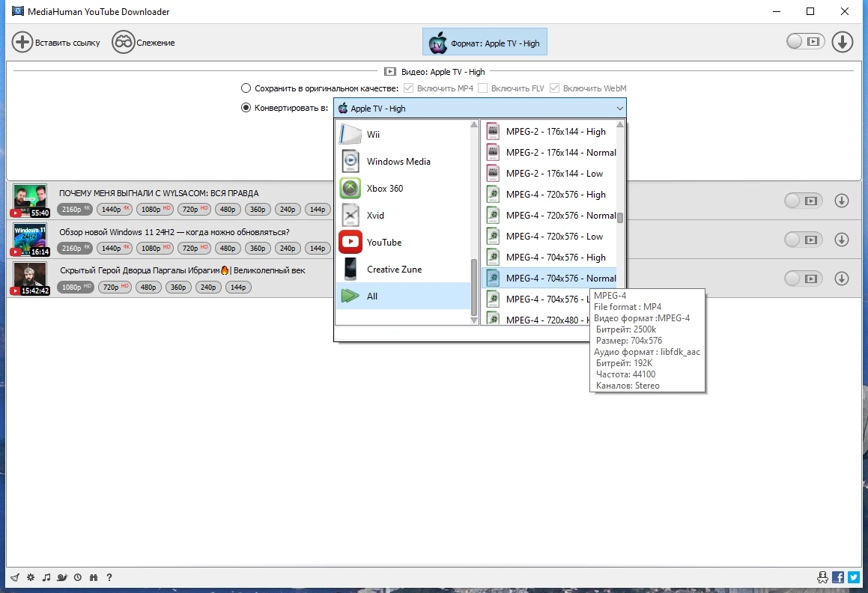Select the Xbox 360 category icon

coord(350,188)
